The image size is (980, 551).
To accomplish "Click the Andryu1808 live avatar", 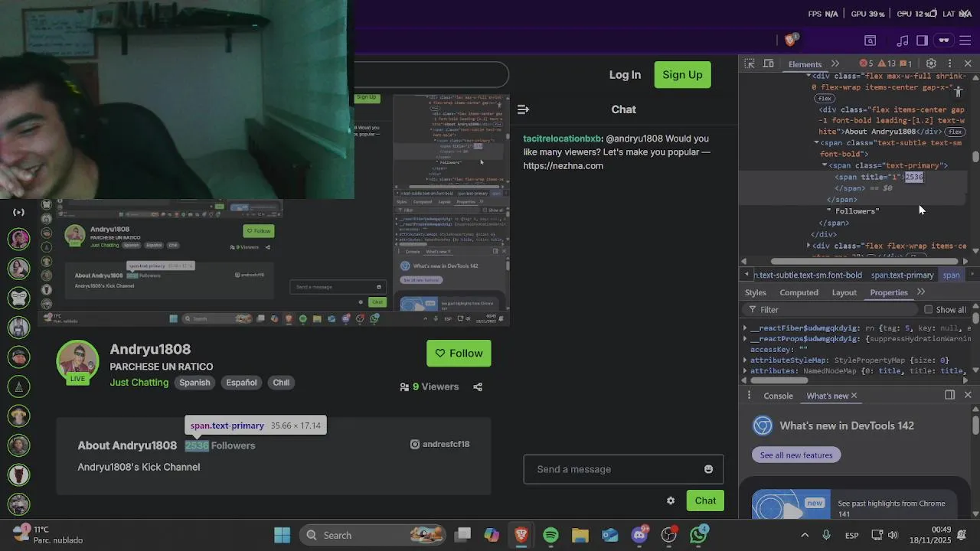I will click(x=78, y=360).
